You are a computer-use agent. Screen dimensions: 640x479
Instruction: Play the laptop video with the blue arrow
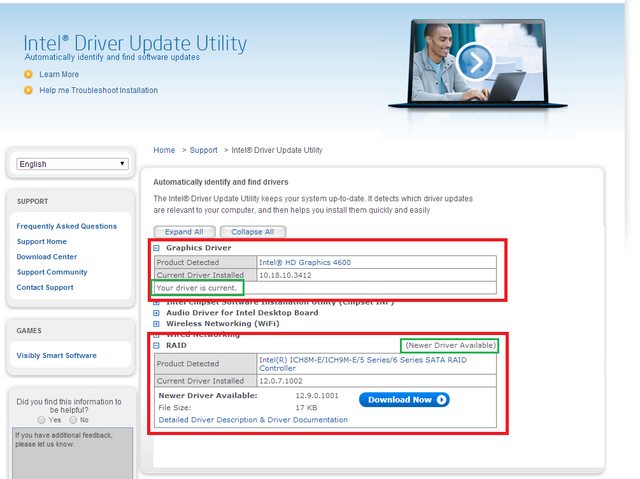tap(475, 62)
